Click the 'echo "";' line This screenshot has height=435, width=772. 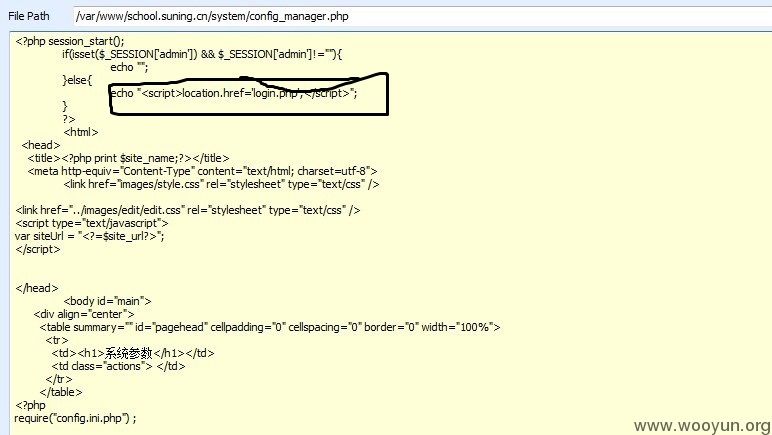click(x=129, y=67)
